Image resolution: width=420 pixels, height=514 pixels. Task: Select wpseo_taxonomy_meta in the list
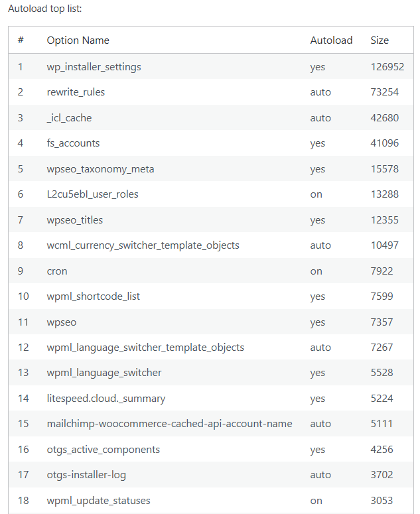click(x=100, y=169)
